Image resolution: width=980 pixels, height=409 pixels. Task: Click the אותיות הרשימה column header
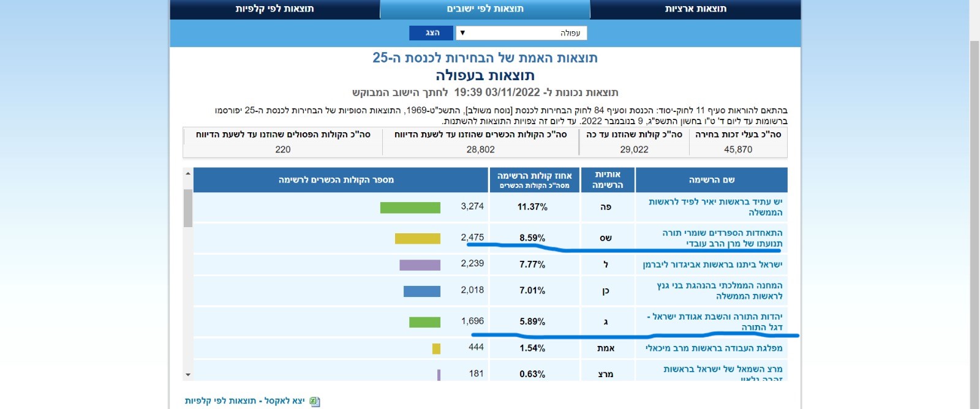pos(608,180)
